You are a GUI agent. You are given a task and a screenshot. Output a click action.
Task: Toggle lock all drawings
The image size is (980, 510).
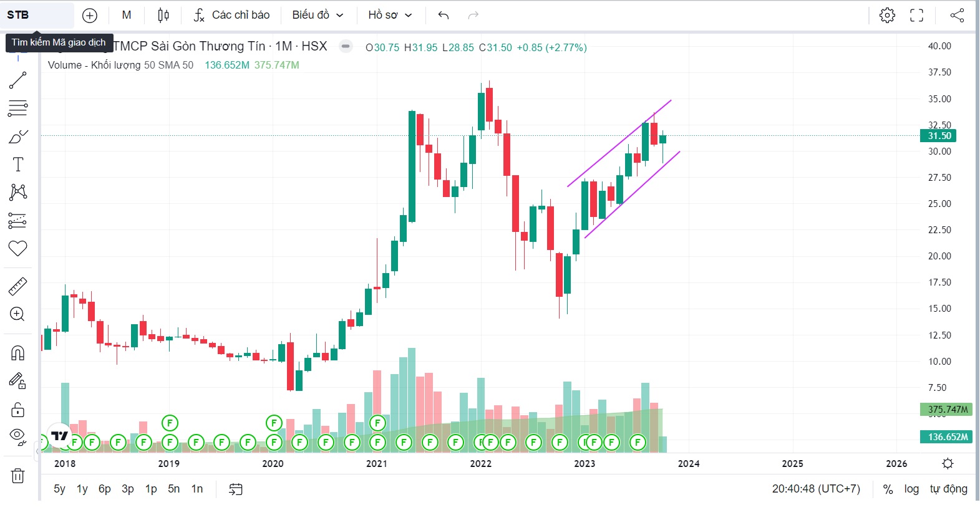tap(17, 409)
